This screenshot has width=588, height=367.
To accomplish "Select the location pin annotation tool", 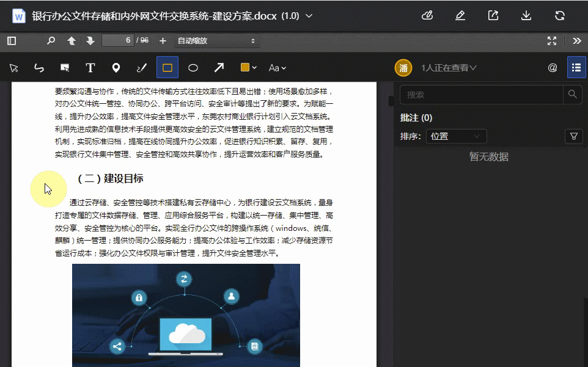I will tap(116, 67).
